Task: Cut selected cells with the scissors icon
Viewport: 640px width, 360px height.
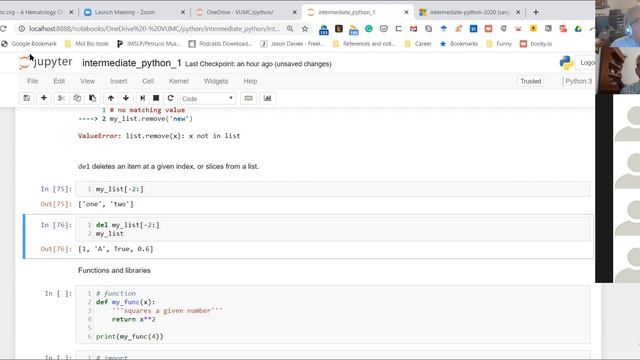Action: [61, 98]
